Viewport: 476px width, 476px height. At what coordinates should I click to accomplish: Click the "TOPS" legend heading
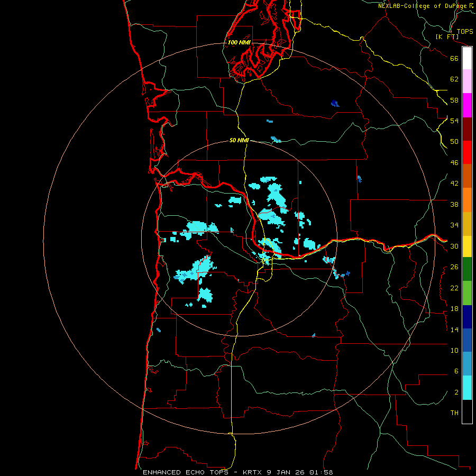(x=465, y=32)
